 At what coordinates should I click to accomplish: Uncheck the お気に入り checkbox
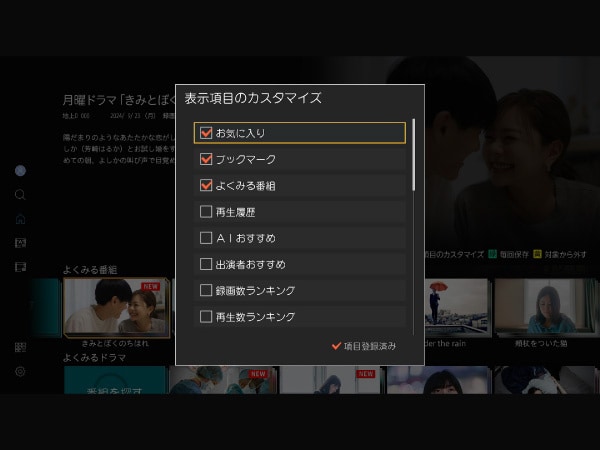(206, 133)
